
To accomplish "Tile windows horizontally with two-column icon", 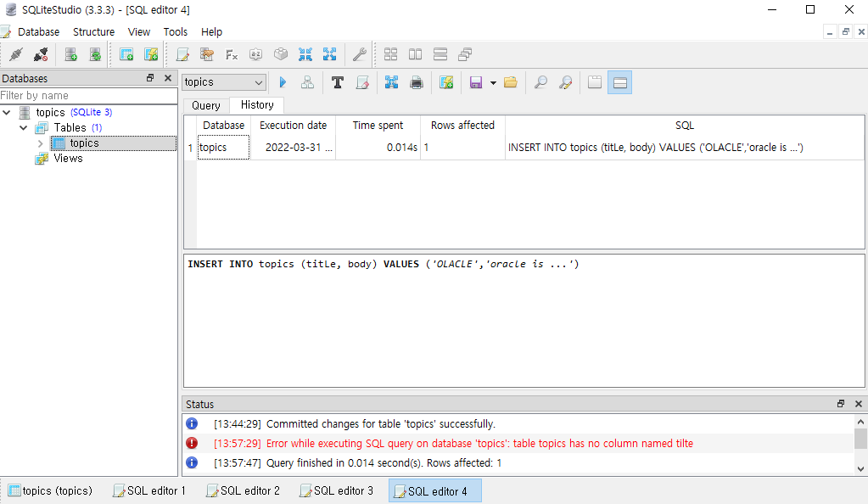I will (x=415, y=54).
